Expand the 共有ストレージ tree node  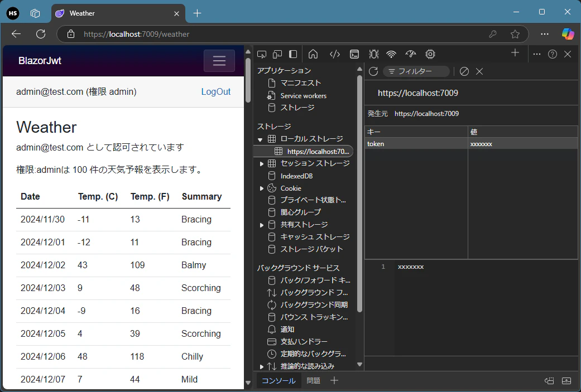point(262,225)
